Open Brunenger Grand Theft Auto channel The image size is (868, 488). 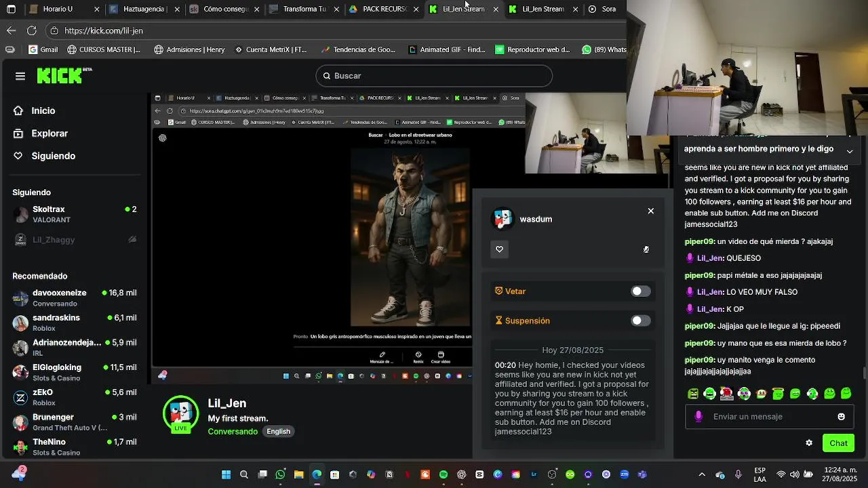click(75, 422)
